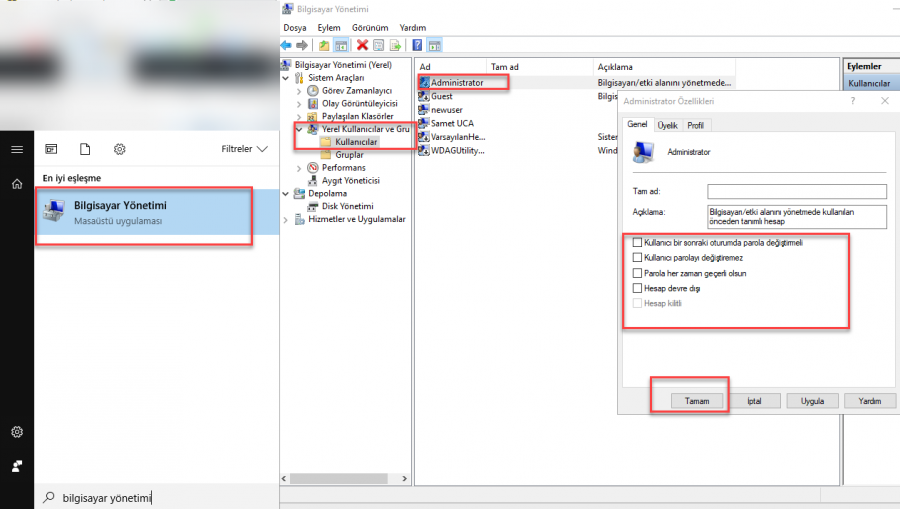Open the Yardım menu

pyautogui.click(x=413, y=28)
